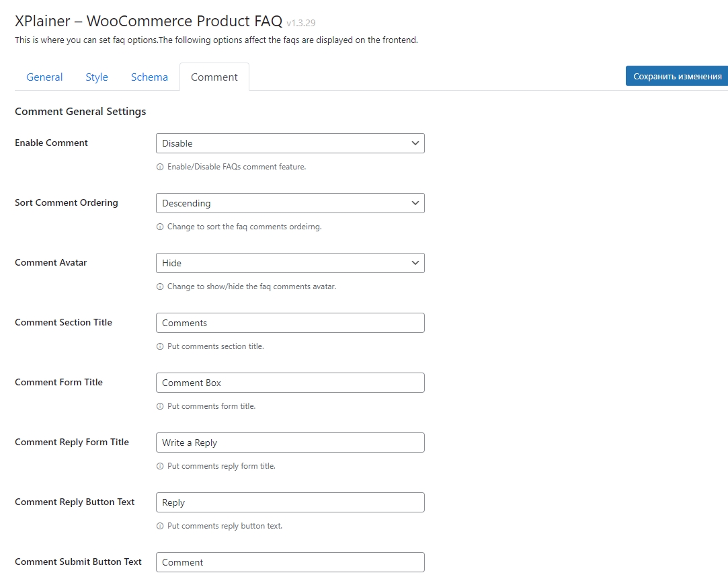Click info icon beside Enable/Disable FAQs comment hint
The image size is (728, 577).
pyautogui.click(x=160, y=167)
